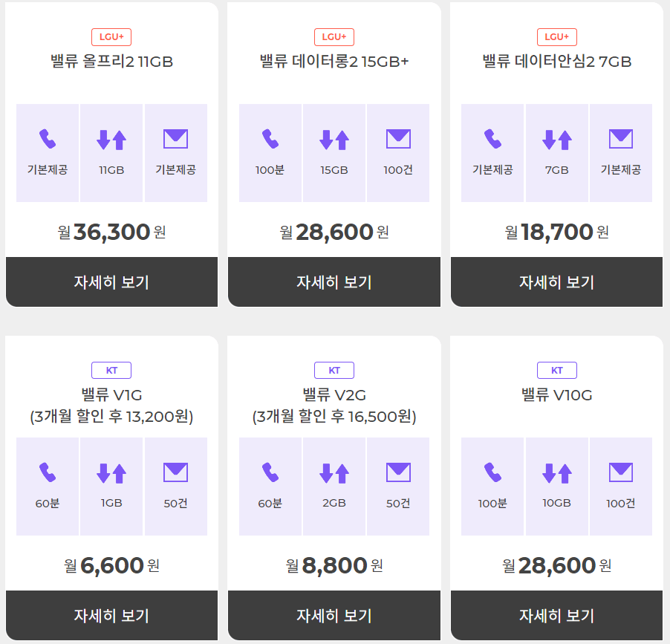
Task: Click the LGU+ badge on 밸류 올프리2 card
Action: pos(111,36)
